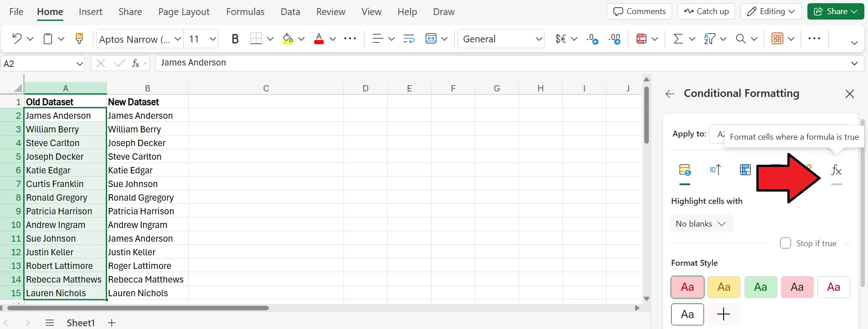
Task: Open the all sheets list icon
Action: click(x=50, y=323)
